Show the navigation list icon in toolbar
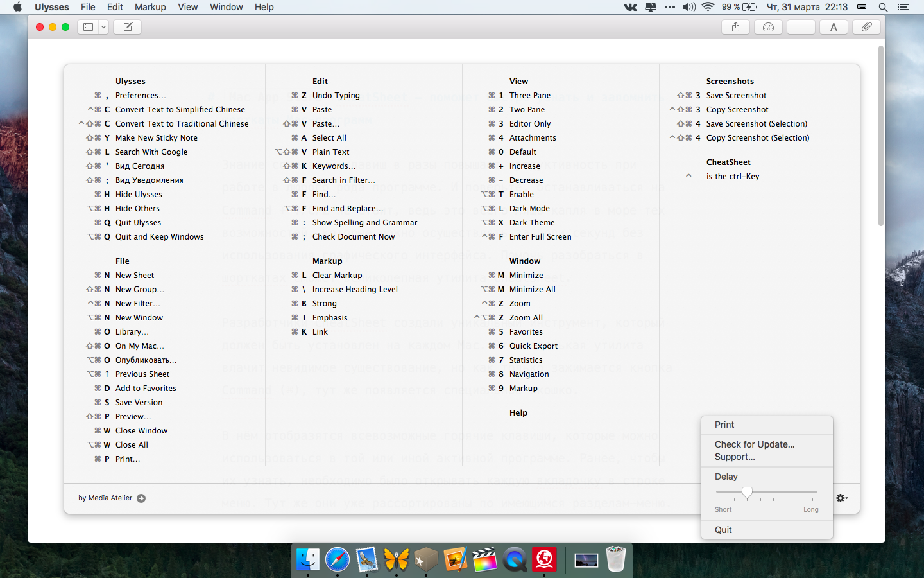 [801, 27]
